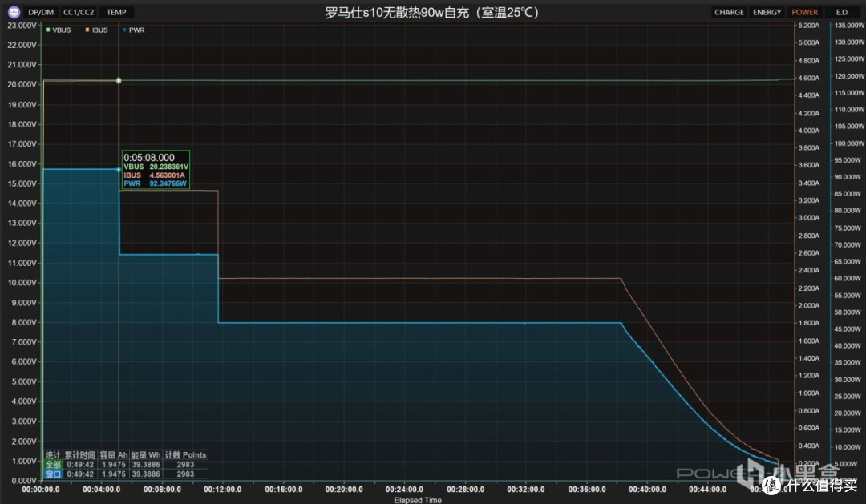Click the chart title text
This screenshot has height=504, width=866.
point(432,12)
